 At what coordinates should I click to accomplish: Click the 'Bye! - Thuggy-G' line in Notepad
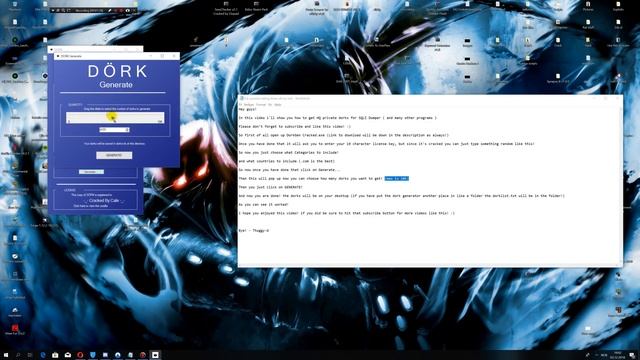[x=253, y=231]
